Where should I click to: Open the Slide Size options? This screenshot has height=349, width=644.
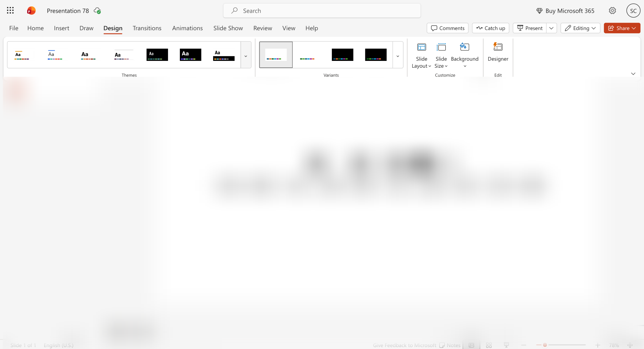[x=441, y=55]
